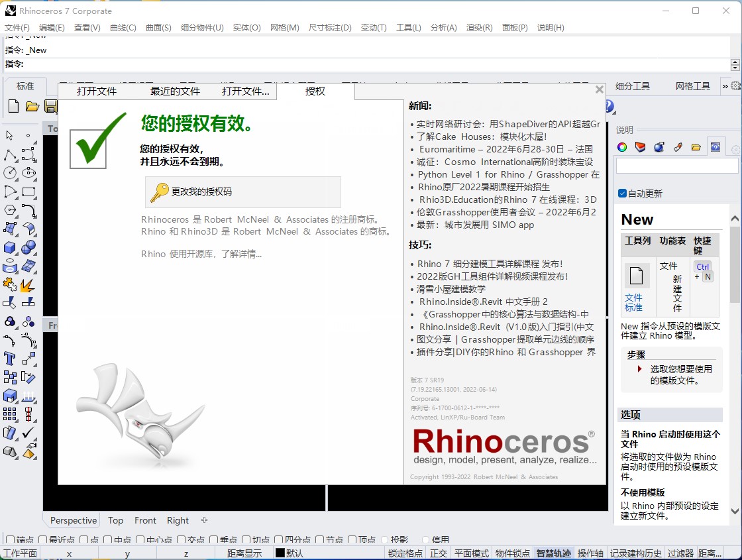Click the help panel search field

click(x=676, y=166)
